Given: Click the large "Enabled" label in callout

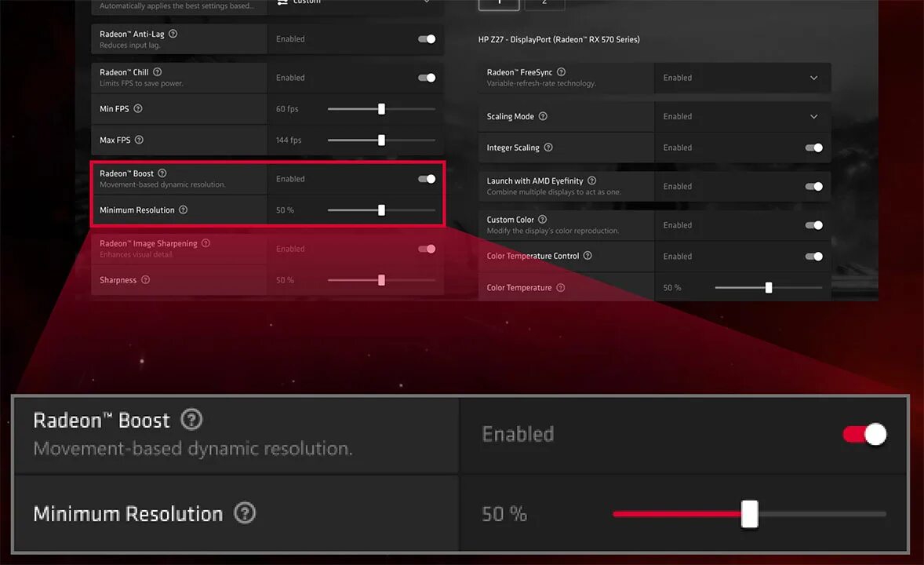Looking at the screenshot, I should (518, 434).
